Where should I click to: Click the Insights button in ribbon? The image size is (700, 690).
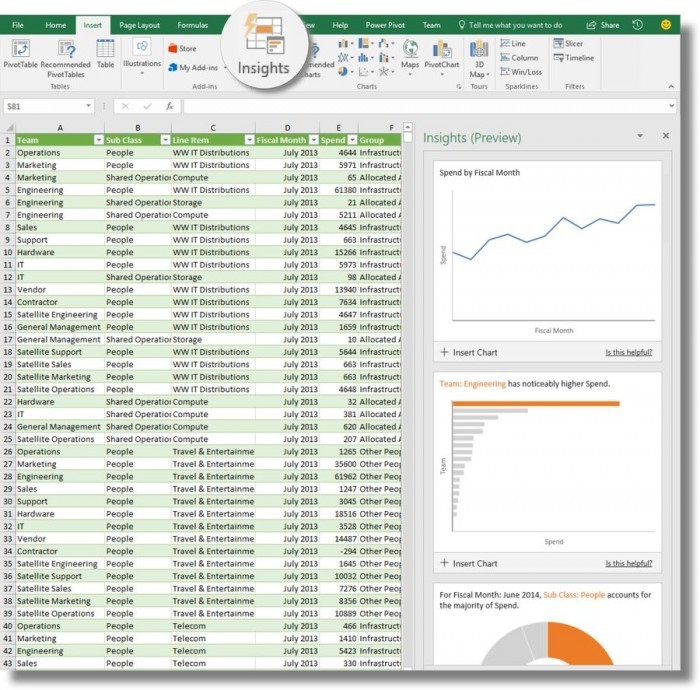click(x=263, y=50)
